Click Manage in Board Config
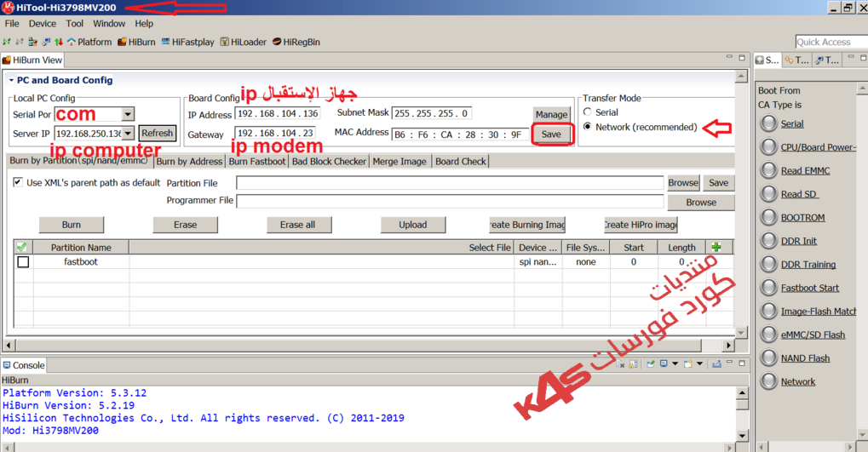 click(x=551, y=114)
